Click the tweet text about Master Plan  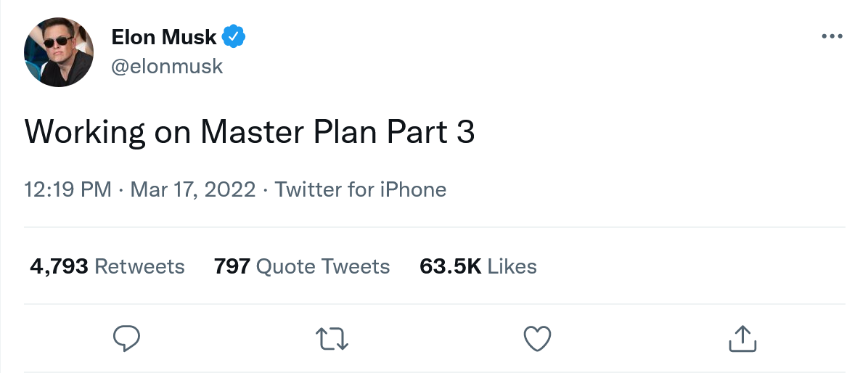coord(250,134)
